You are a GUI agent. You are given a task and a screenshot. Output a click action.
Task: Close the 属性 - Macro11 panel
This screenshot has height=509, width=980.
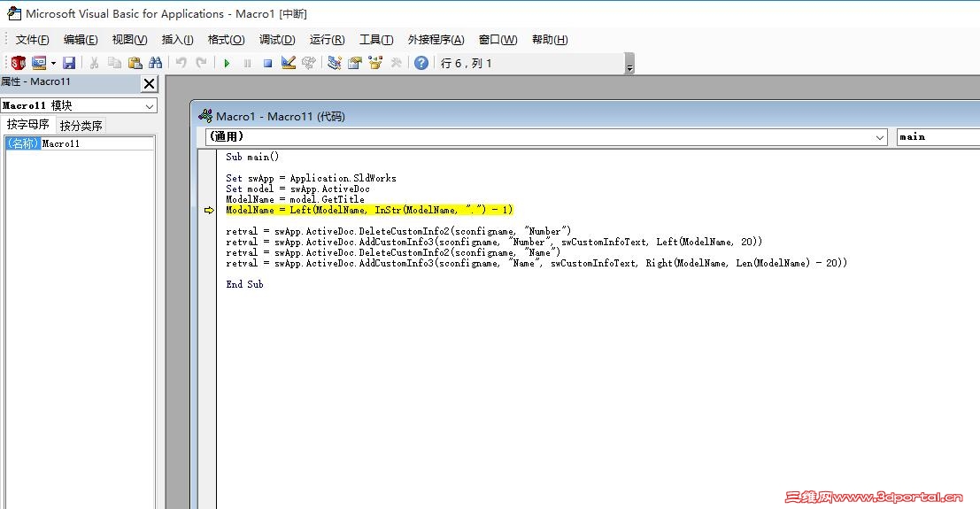(x=149, y=84)
